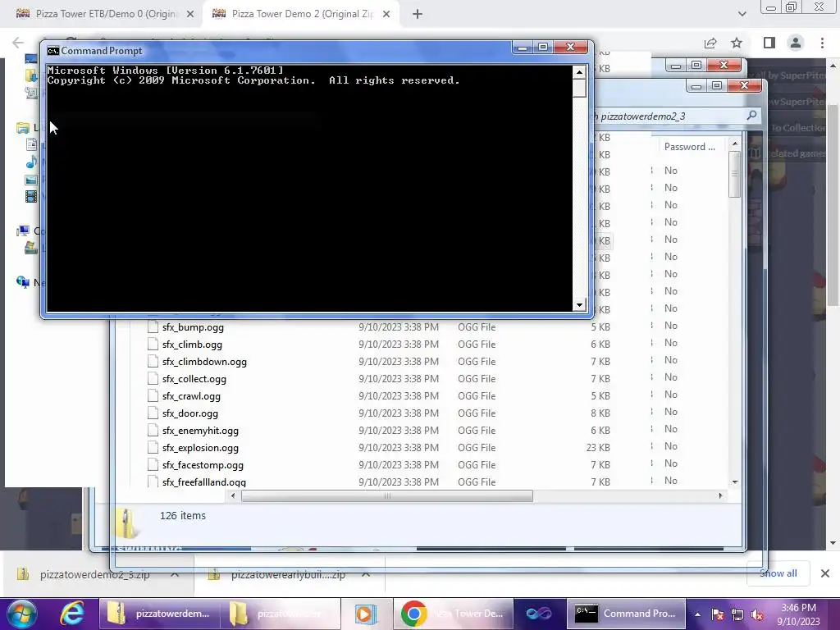The image size is (840, 630).
Task: Select sfx_facestomp.ogg file
Action: click(x=203, y=464)
